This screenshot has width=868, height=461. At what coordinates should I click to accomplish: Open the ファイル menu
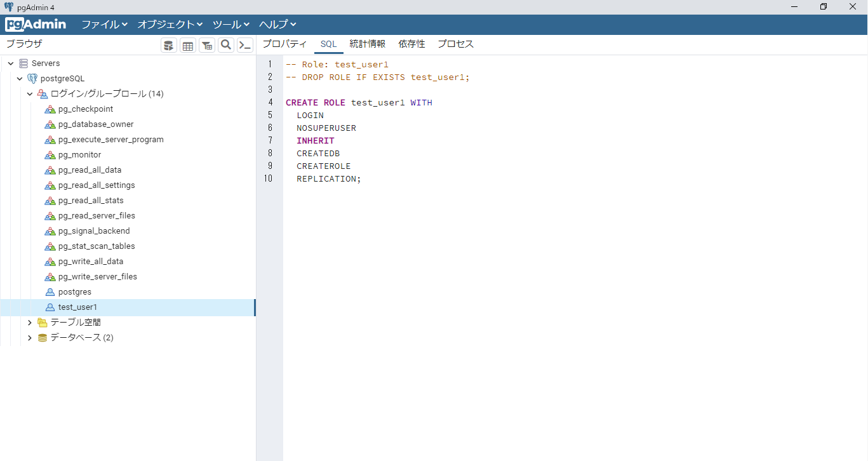105,25
